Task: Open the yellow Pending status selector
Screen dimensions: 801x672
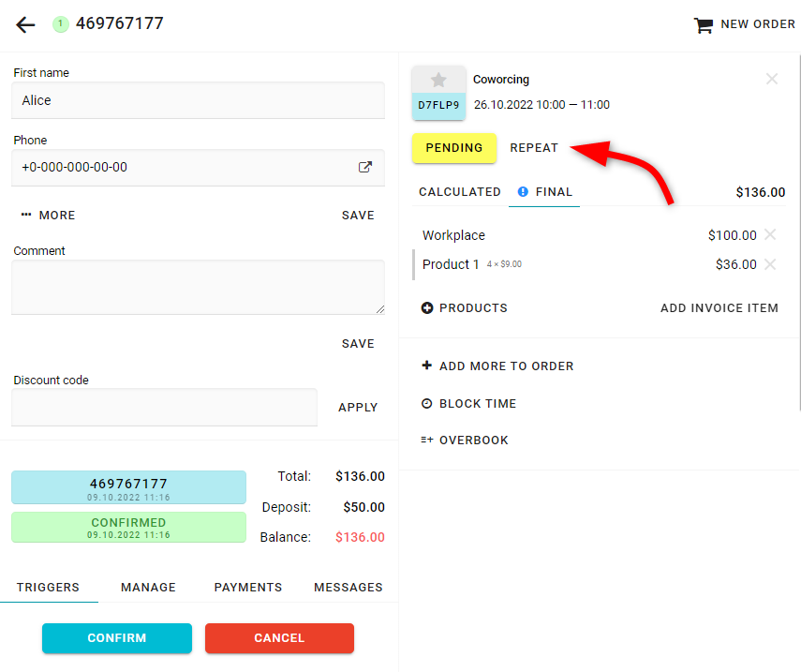Action: (x=454, y=148)
